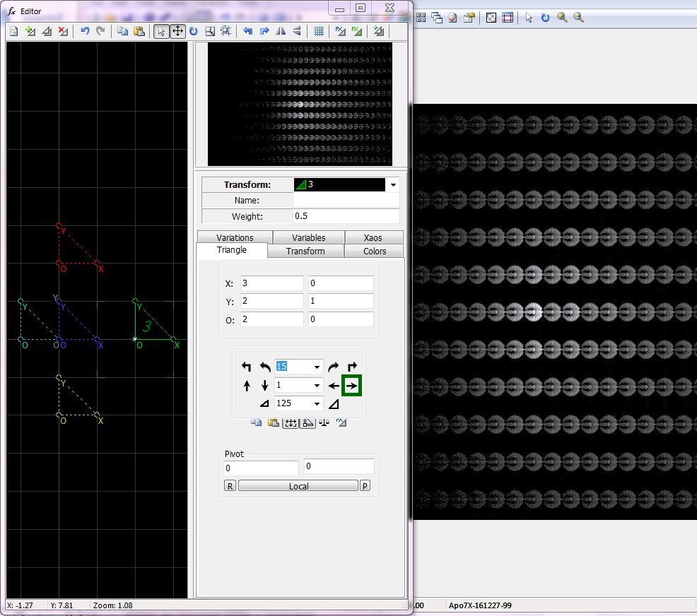The image size is (697, 616).
Task: Select the Triangle tab
Action: click(x=232, y=250)
